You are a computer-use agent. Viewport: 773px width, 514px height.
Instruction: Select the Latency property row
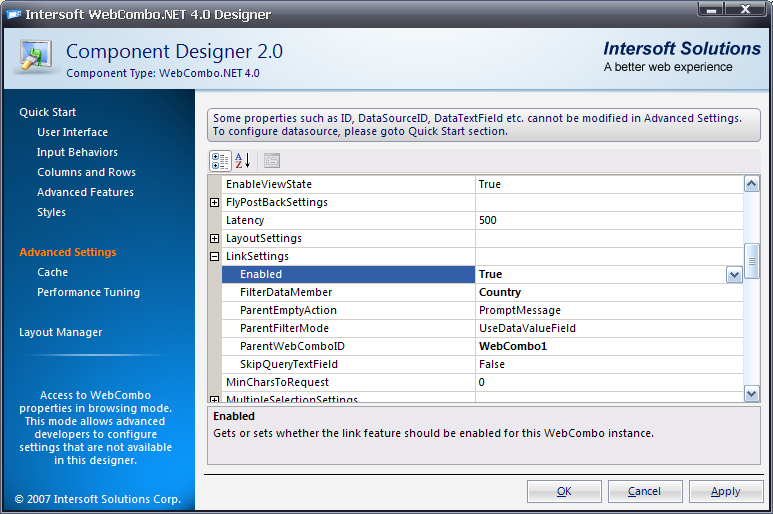pos(482,220)
